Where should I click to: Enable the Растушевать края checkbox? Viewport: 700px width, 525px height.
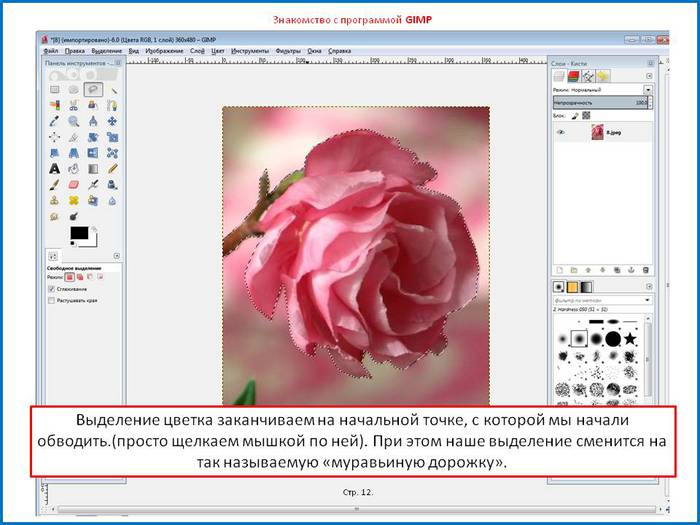coord(51,300)
